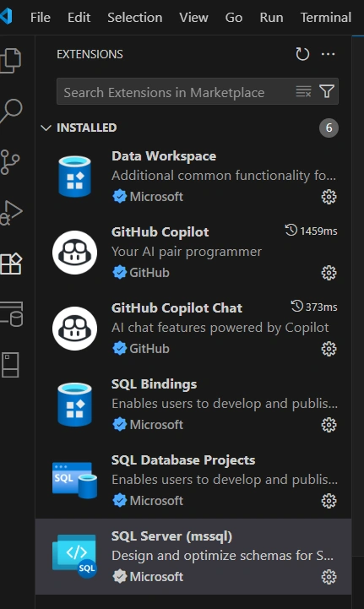Select the SQL Database Projects extension
Image resolution: width=364 pixels, height=609 pixels.
click(193, 481)
